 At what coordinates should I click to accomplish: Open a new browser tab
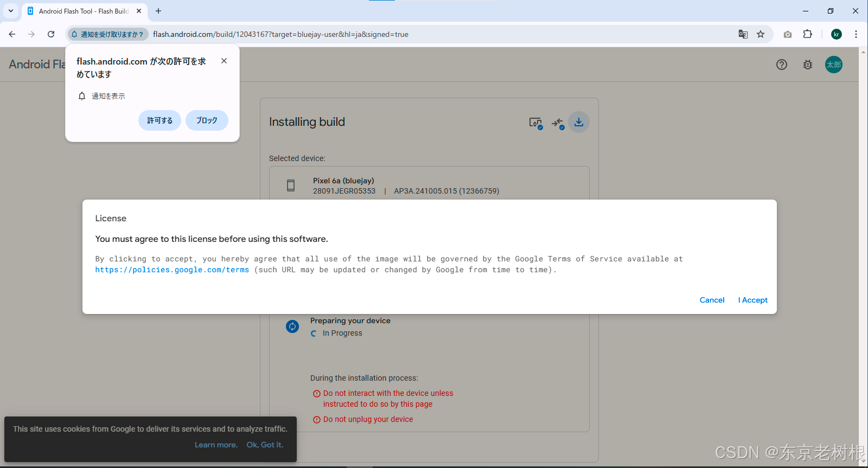click(158, 11)
